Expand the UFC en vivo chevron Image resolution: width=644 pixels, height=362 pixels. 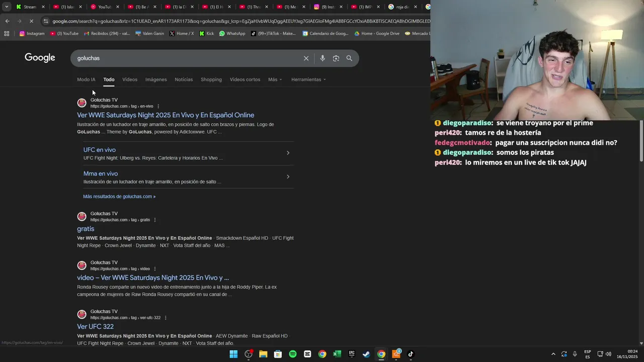click(x=288, y=153)
